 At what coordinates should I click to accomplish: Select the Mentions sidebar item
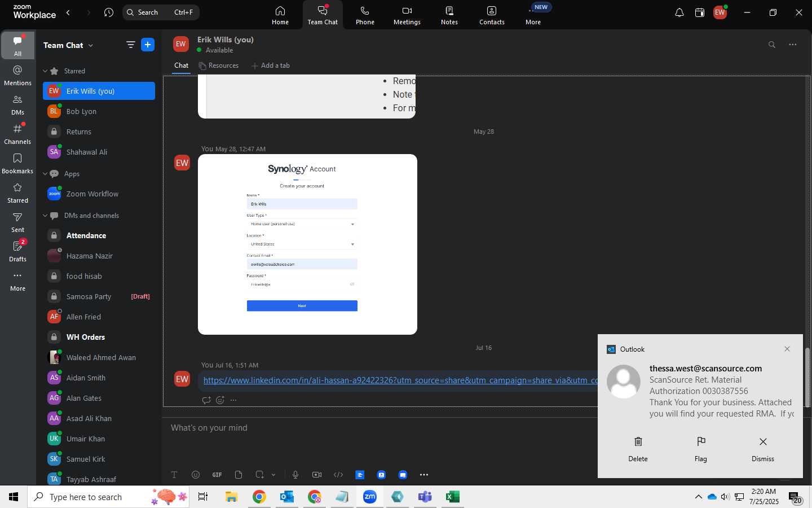[x=17, y=75]
